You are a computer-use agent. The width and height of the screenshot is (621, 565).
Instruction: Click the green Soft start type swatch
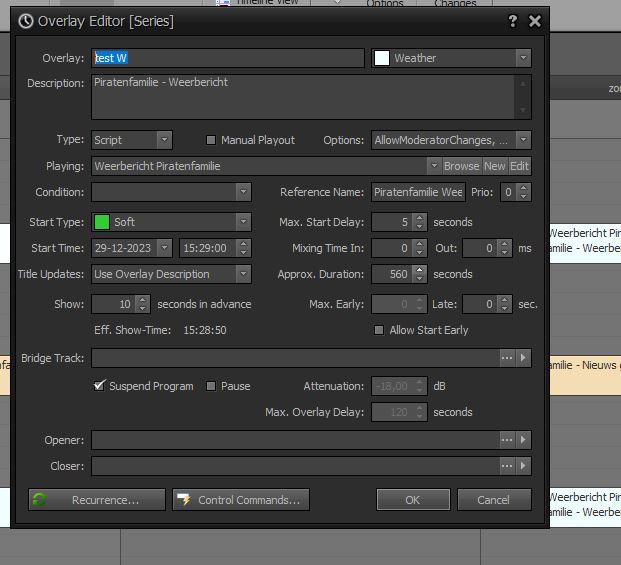[x=102, y=222]
